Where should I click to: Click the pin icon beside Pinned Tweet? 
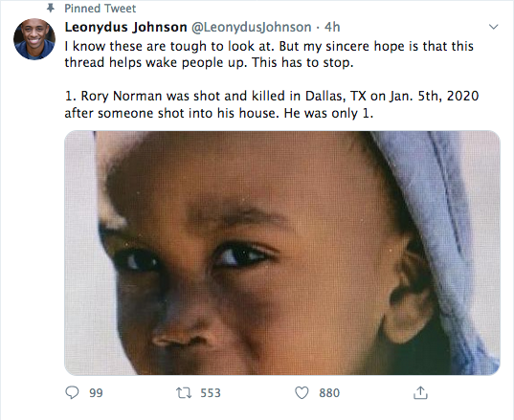pyautogui.click(x=51, y=9)
